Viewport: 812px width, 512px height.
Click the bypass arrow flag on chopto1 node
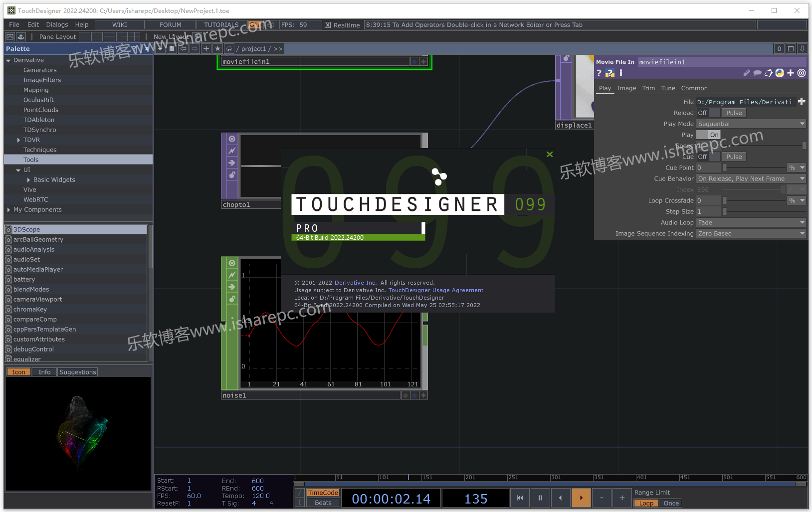click(232, 163)
